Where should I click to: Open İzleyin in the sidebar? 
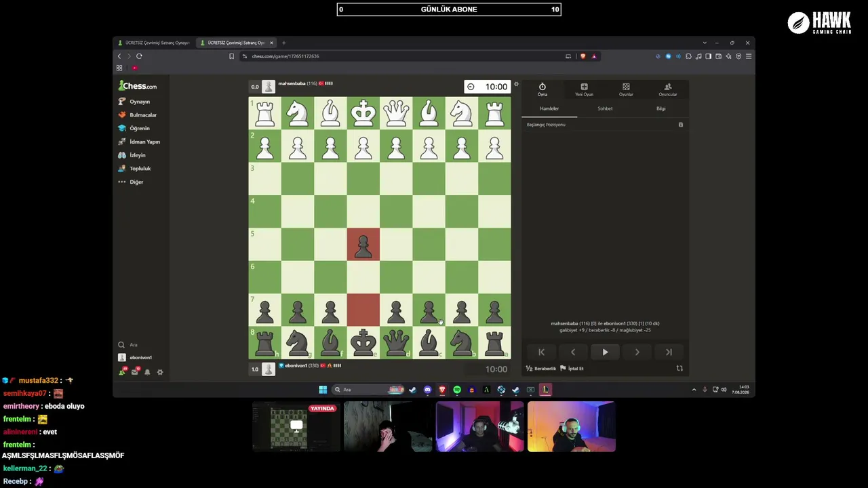tap(132, 155)
